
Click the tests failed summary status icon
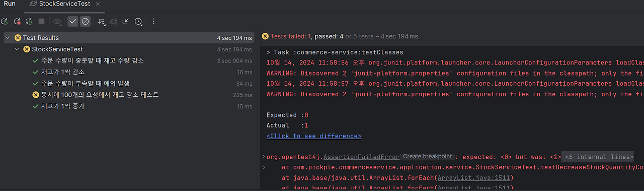pyautogui.click(x=265, y=36)
